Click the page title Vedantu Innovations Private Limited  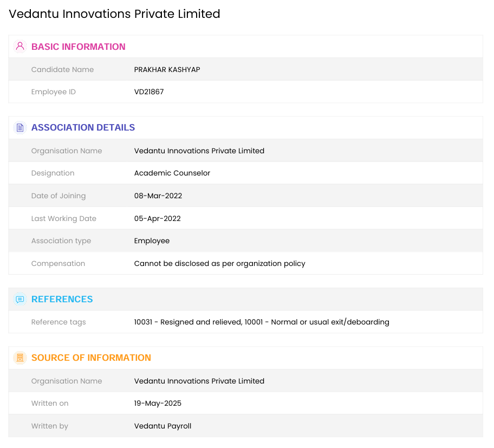pyautogui.click(x=114, y=14)
